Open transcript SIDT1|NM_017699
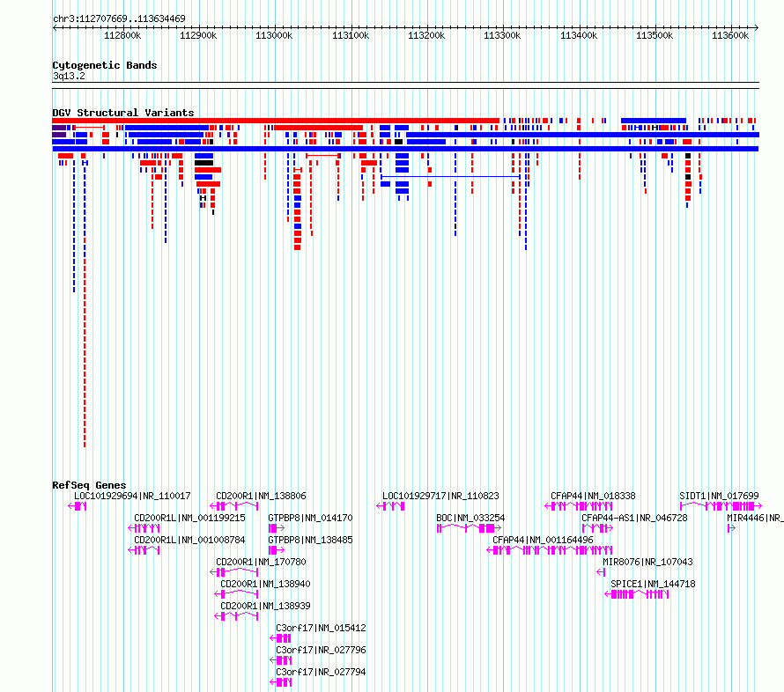Image resolution: width=784 pixels, height=692 pixels. tap(719, 496)
